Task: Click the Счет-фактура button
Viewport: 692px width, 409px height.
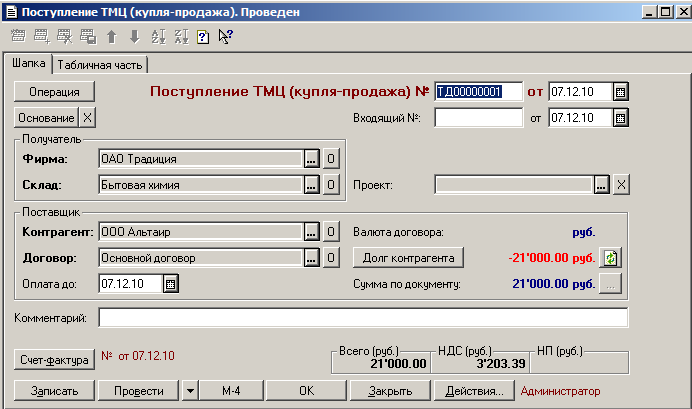Action: (54, 357)
